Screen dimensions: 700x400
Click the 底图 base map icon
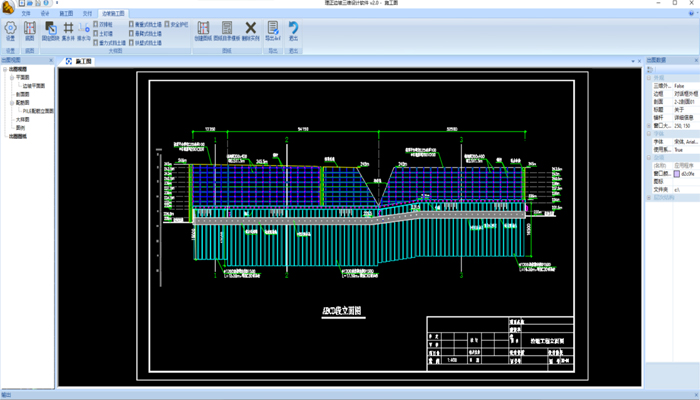pyautogui.click(x=29, y=30)
